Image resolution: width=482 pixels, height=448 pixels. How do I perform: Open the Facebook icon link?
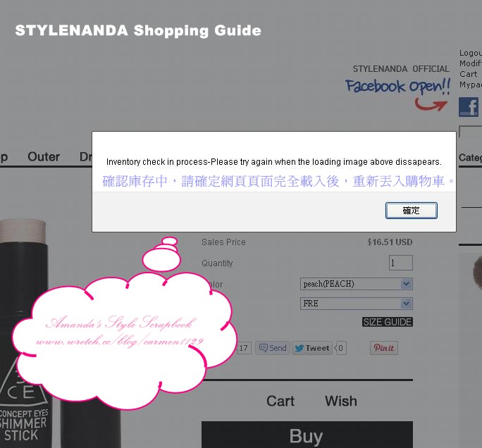point(469,107)
